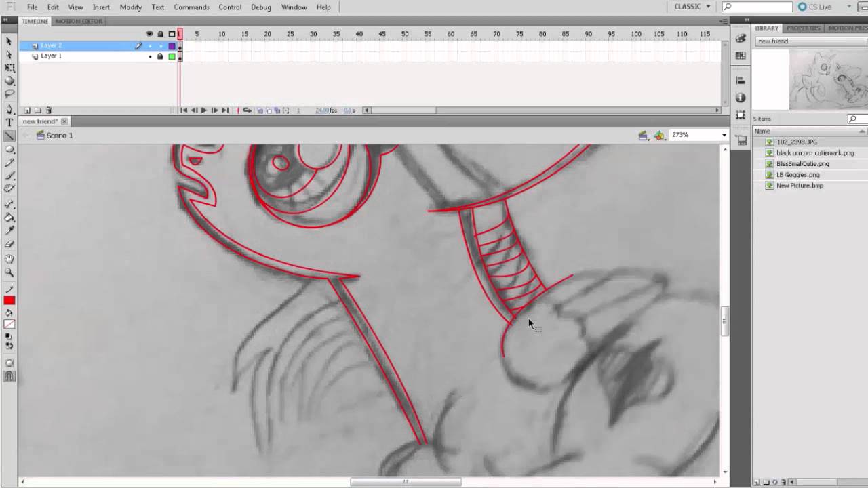Open the Edit Scene dropdown icon
Image resolution: width=868 pixels, height=488 pixels.
click(643, 136)
